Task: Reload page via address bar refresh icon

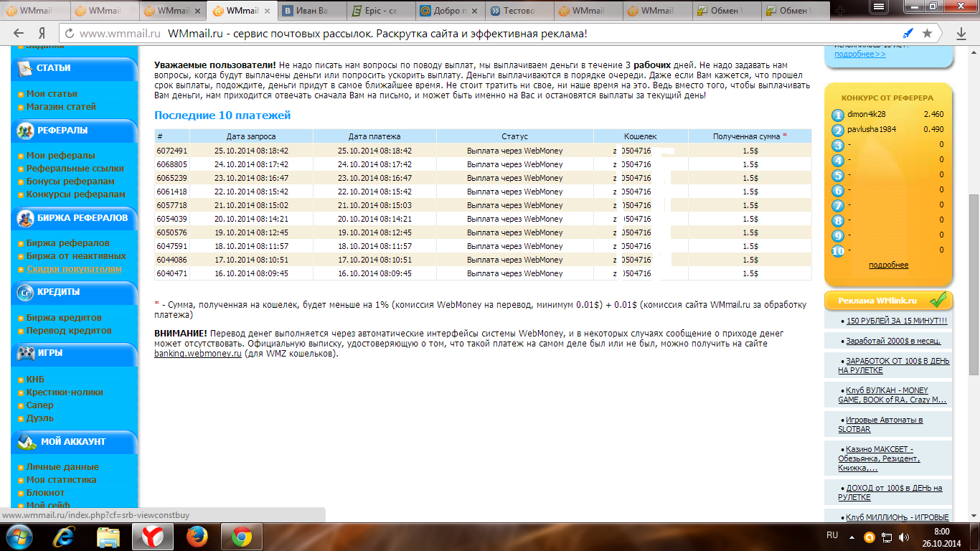Action: coord(69,34)
